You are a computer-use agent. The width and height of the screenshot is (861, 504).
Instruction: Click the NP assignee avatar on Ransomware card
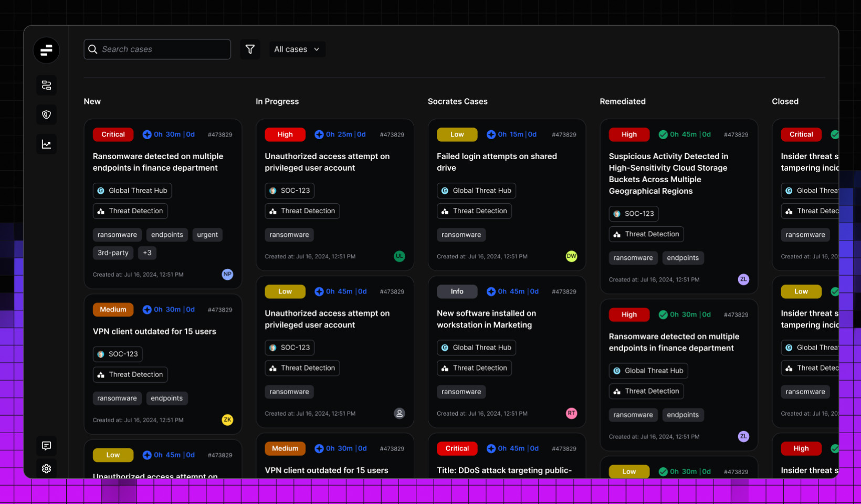pyautogui.click(x=227, y=274)
